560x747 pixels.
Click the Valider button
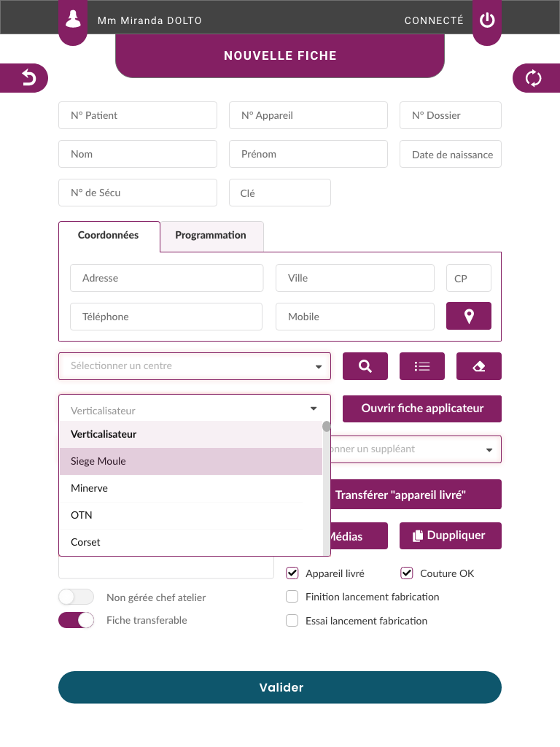point(280,687)
